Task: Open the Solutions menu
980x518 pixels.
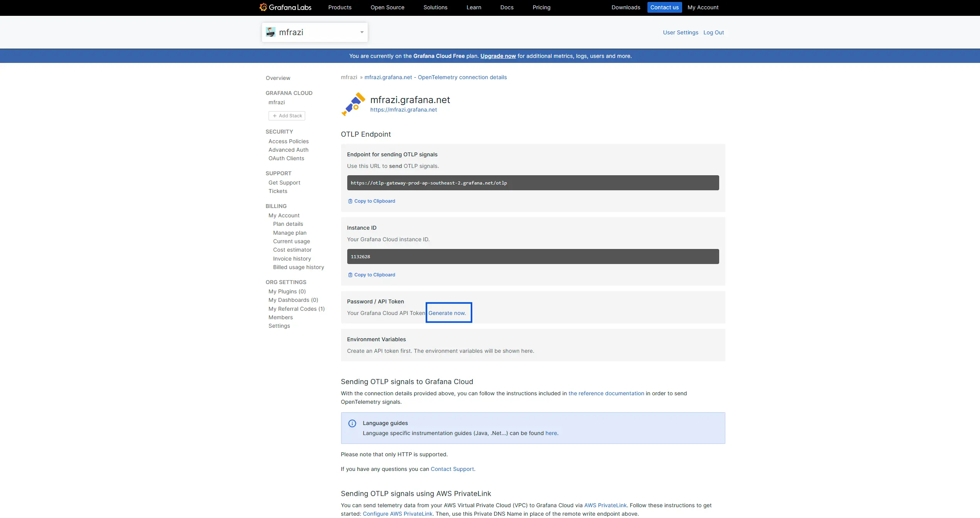Action: coord(435,7)
